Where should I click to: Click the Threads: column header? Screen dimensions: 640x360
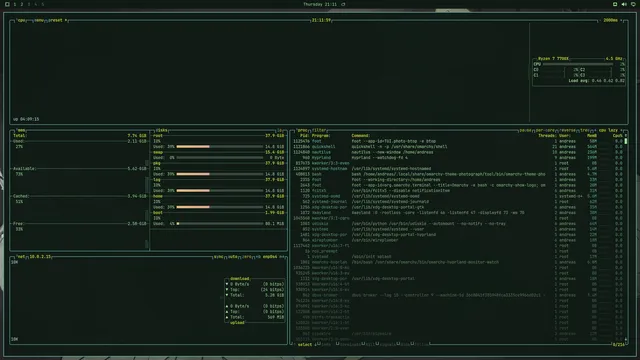click(547, 136)
